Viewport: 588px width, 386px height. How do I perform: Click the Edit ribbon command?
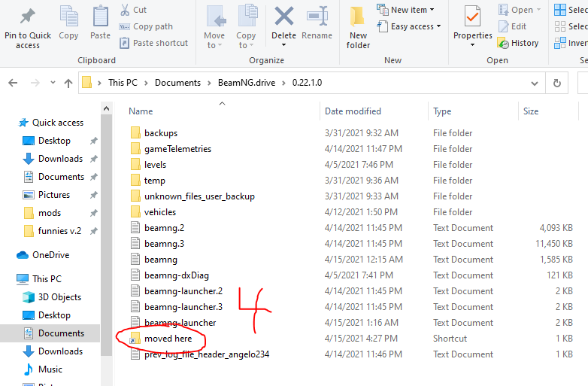(x=512, y=26)
